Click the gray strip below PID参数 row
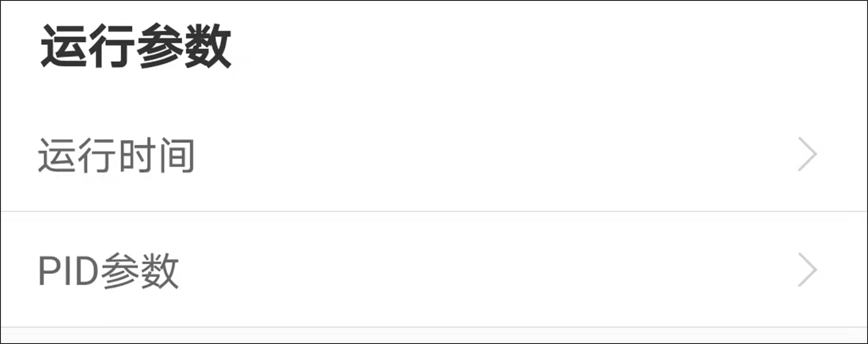Viewport: 868px width, 344px height. click(x=434, y=336)
